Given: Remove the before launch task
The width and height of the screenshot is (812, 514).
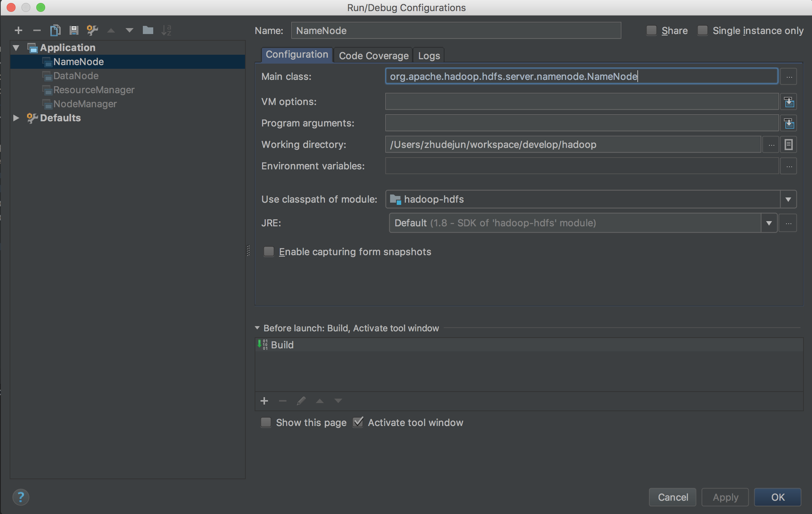Looking at the screenshot, I should (283, 401).
